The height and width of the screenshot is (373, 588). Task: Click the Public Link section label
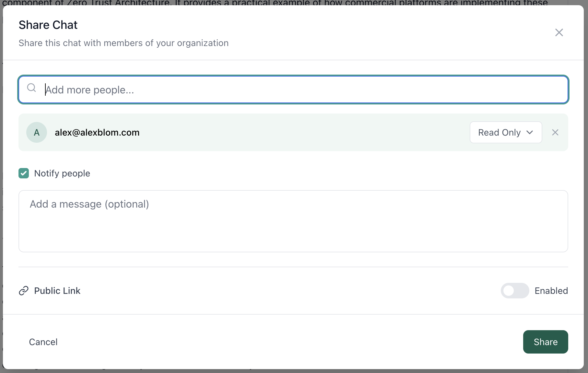tap(57, 291)
